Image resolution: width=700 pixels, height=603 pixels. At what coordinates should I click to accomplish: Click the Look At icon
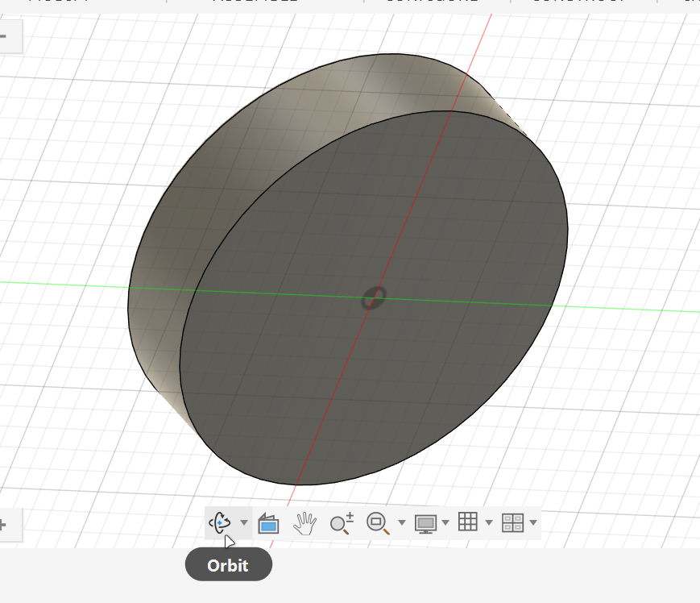tap(268, 523)
